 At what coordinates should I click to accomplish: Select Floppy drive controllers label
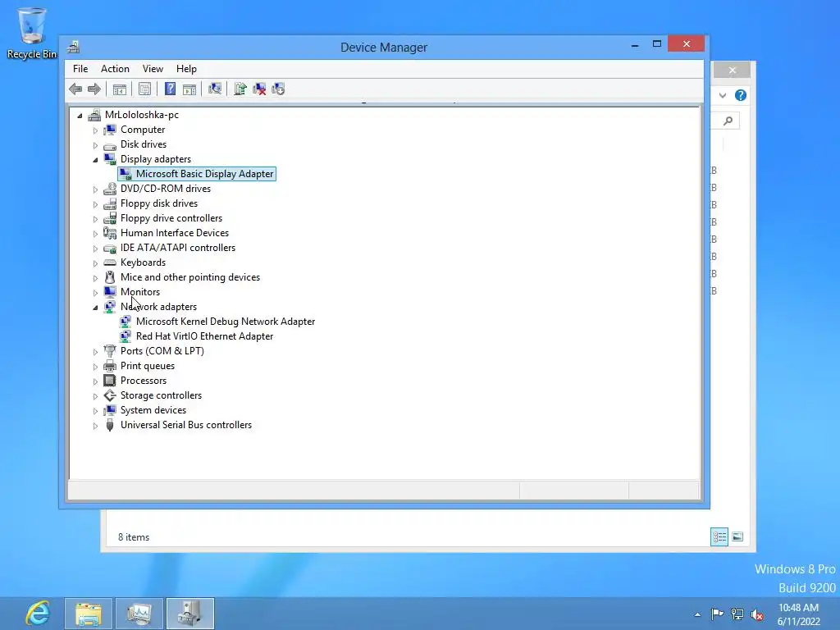point(171,218)
